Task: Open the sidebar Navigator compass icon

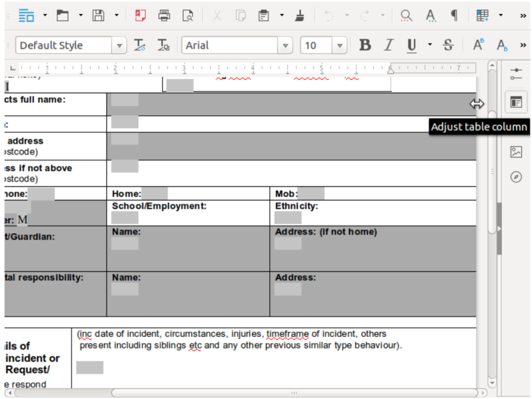Action: pyautogui.click(x=516, y=177)
